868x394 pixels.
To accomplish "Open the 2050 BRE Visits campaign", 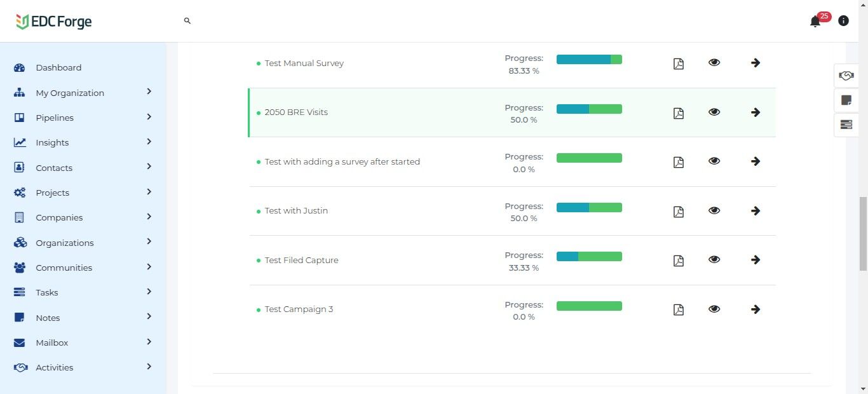I will click(296, 112).
